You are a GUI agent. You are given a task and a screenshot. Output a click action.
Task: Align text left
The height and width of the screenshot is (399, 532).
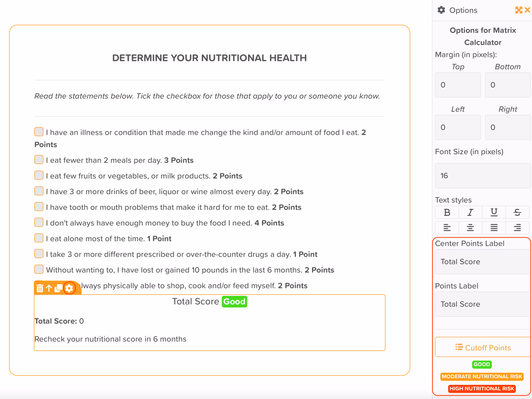point(447,228)
